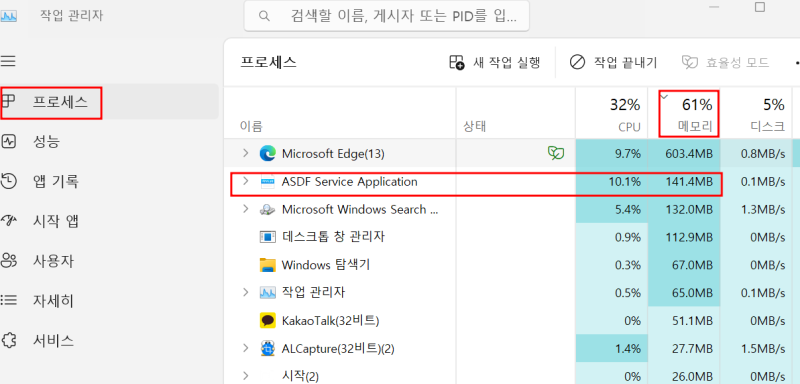Focus the name, publisher or PID search box
The width and height of the screenshot is (800, 384).
pos(387,16)
